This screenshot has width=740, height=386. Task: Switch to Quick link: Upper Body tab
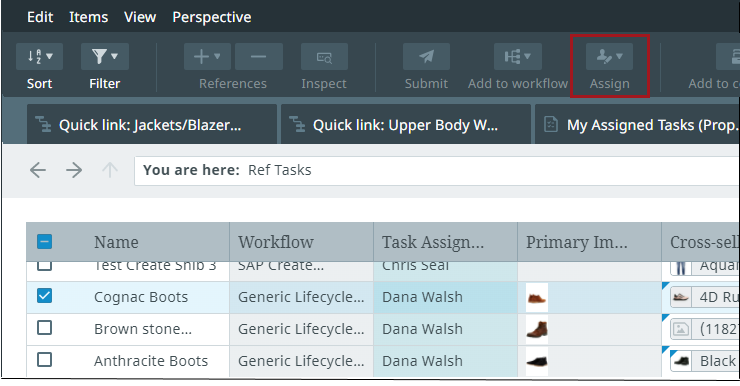(x=405, y=125)
